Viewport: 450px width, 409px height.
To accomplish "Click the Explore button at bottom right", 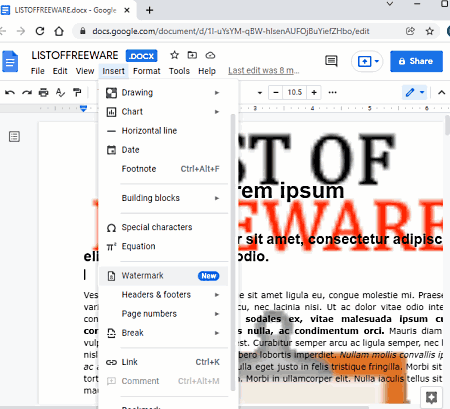I will (x=431, y=397).
